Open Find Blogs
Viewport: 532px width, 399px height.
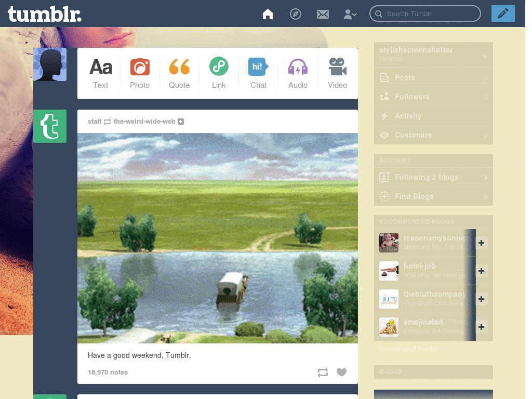tap(433, 196)
